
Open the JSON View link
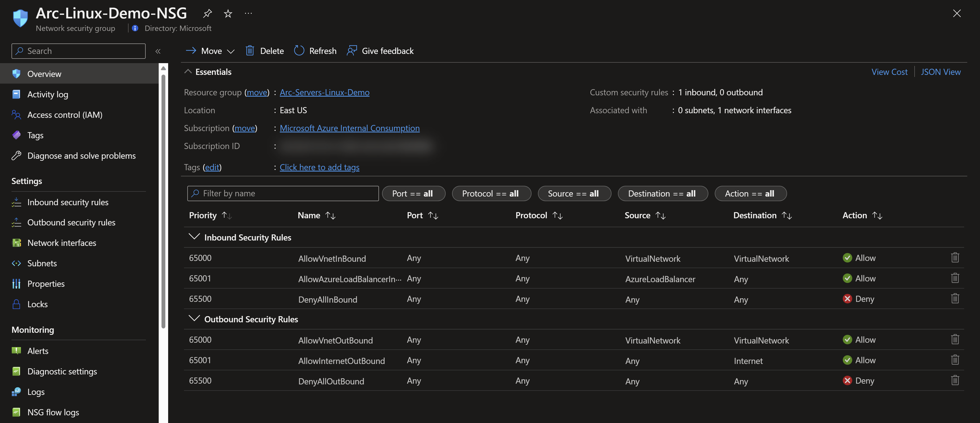tap(940, 72)
